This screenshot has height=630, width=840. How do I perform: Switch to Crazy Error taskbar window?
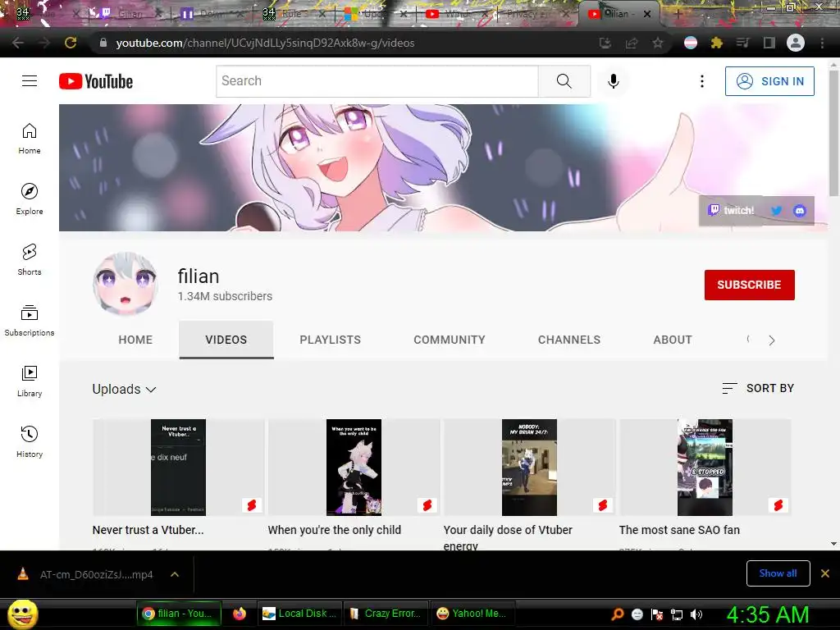click(x=386, y=614)
